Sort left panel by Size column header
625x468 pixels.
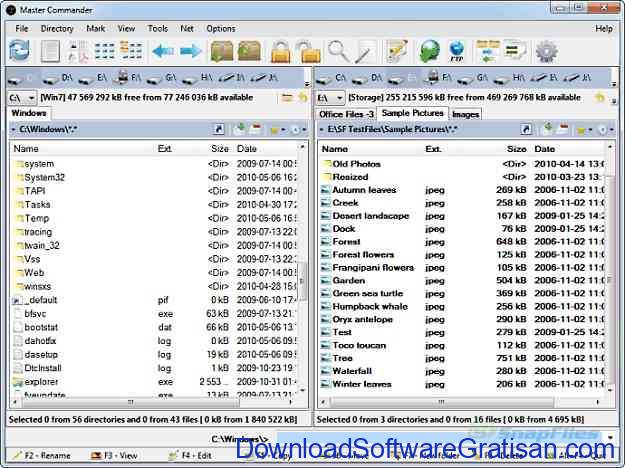point(220,149)
